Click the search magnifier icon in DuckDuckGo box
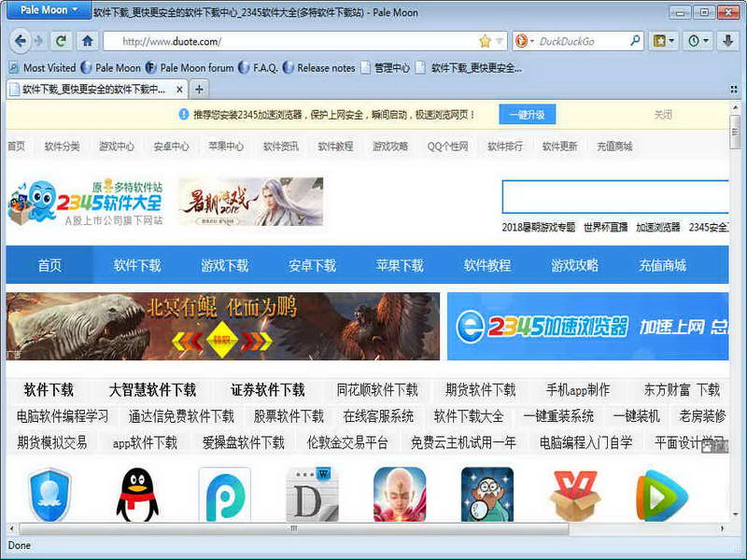Image resolution: width=747 pixels, height=560 pixels. pos(635,41)
